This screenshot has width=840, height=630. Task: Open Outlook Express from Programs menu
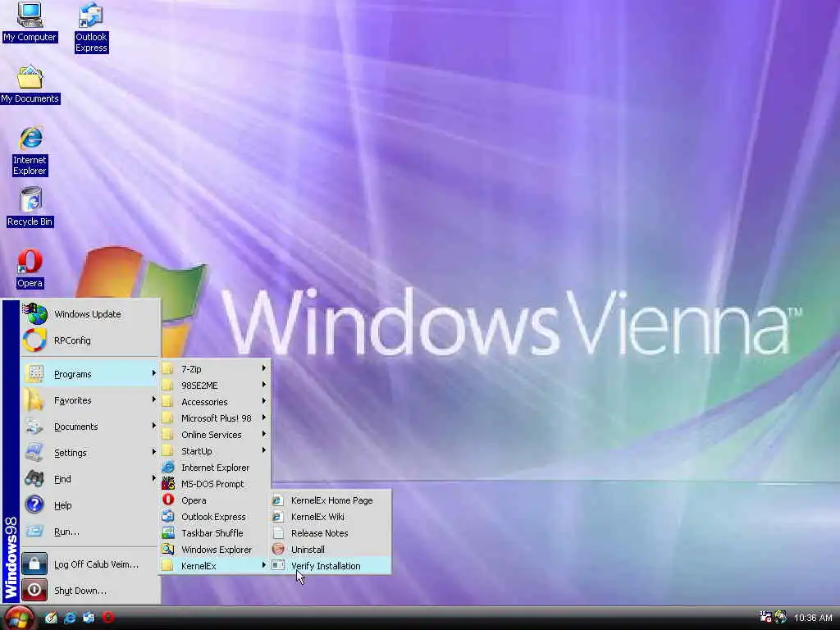(x=215, y=517)
